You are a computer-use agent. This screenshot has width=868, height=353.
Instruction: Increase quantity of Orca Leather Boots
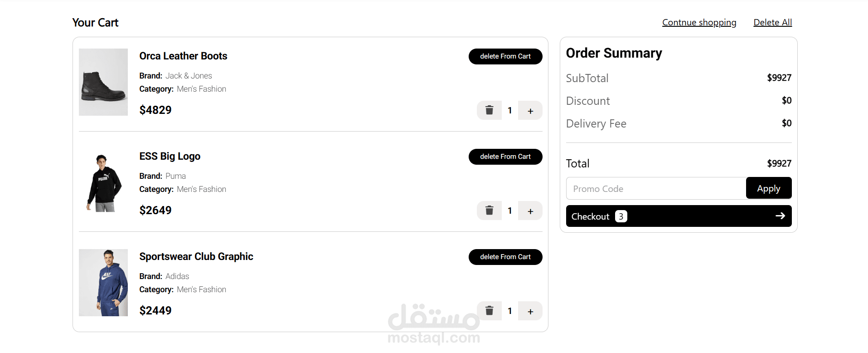530,110
